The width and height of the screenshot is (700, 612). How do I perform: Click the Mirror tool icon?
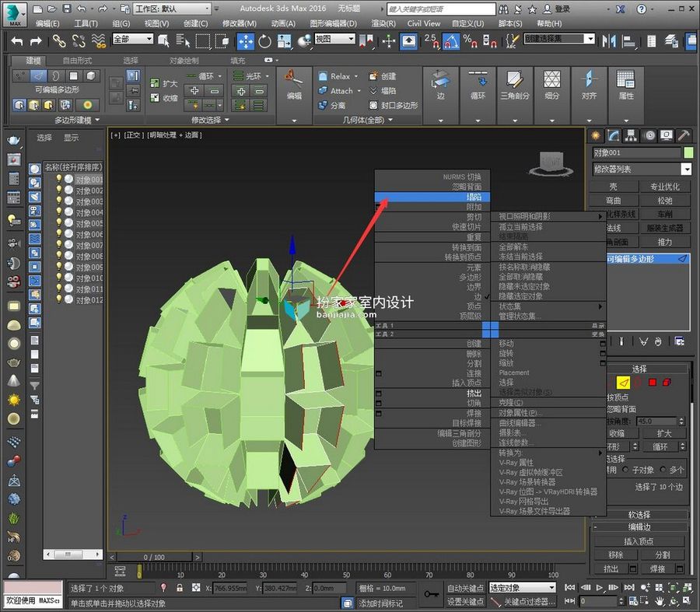point(608,41)
